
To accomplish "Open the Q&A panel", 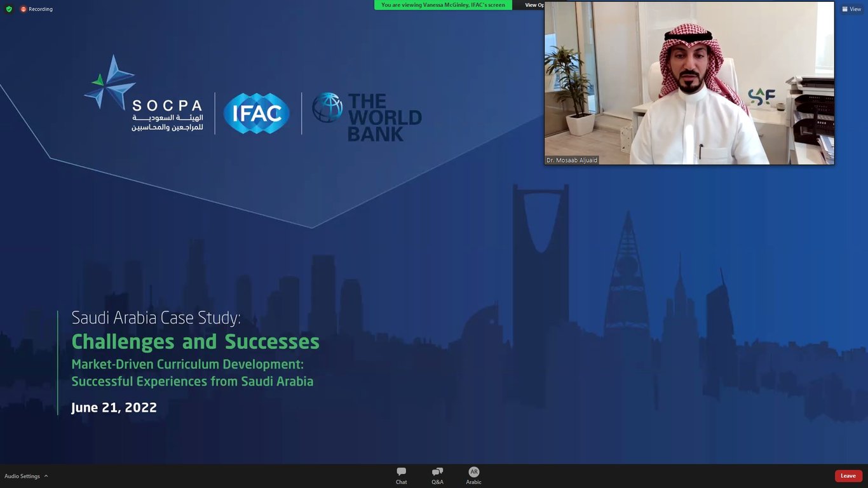I will [x=437, y=476].
